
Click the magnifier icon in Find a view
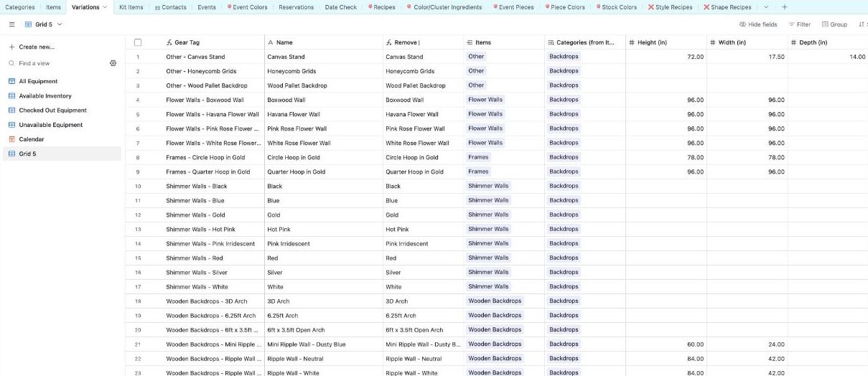click(11, 63)
